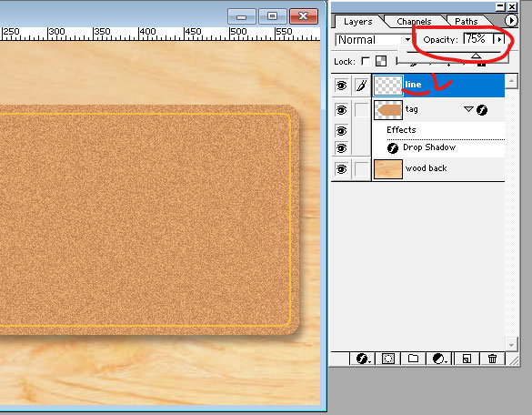Toggle visibility of the Effects row
This screenshot has width=532, height=415.
(x=341, y=131)
